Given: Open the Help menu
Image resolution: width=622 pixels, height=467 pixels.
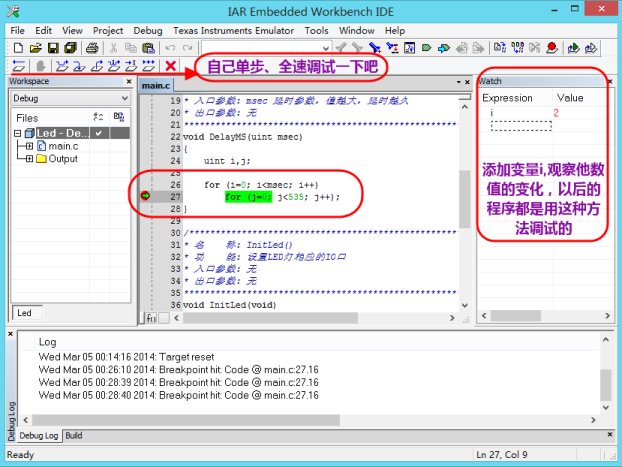Looking at the screenshot, I should 395,31.
